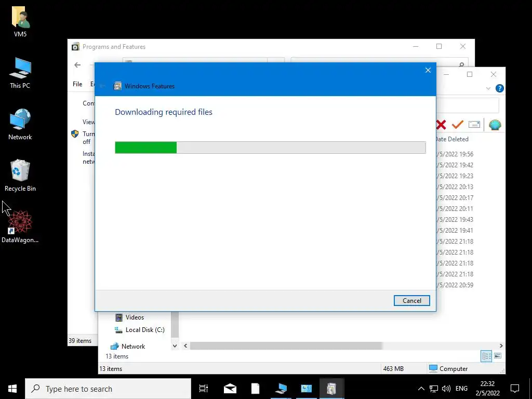Select Local Disk (C:) in navigation pane
532x399 pixels.
pyautogui.click(x=144, y=330)
